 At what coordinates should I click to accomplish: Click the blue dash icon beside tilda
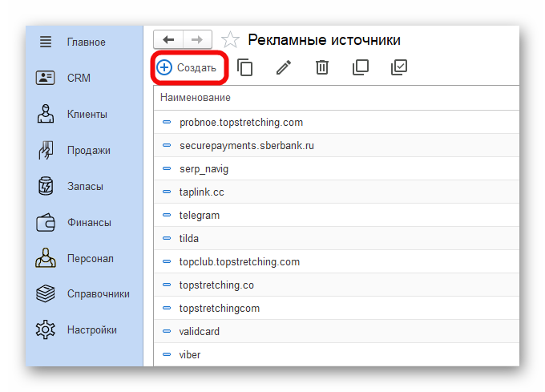pyautogui.click(x=167, y=238)
